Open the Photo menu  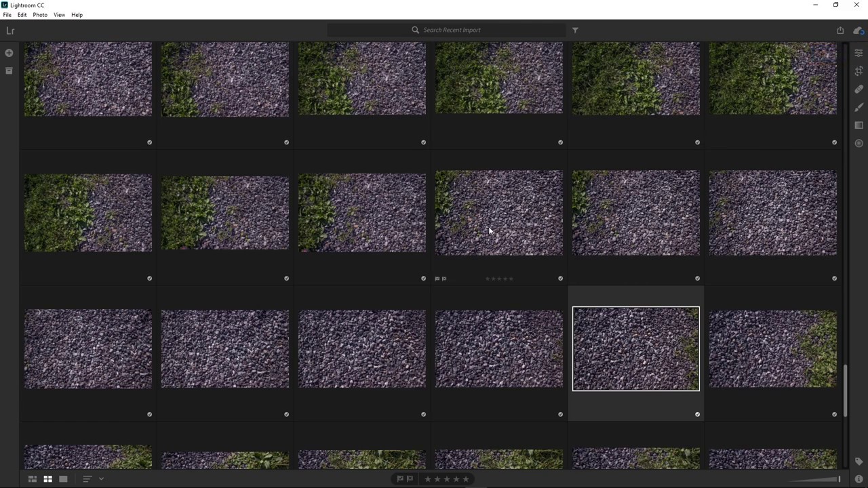click(40, 15)
